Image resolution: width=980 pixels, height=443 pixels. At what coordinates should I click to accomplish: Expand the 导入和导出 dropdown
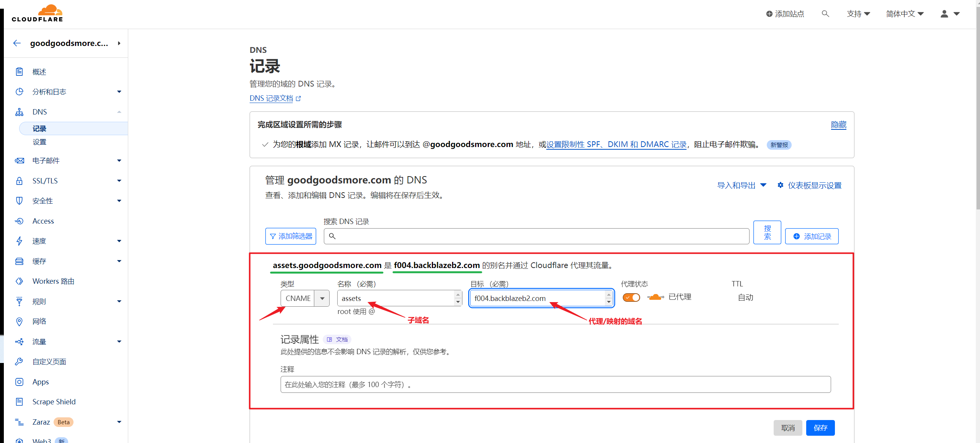click(742, 185)
